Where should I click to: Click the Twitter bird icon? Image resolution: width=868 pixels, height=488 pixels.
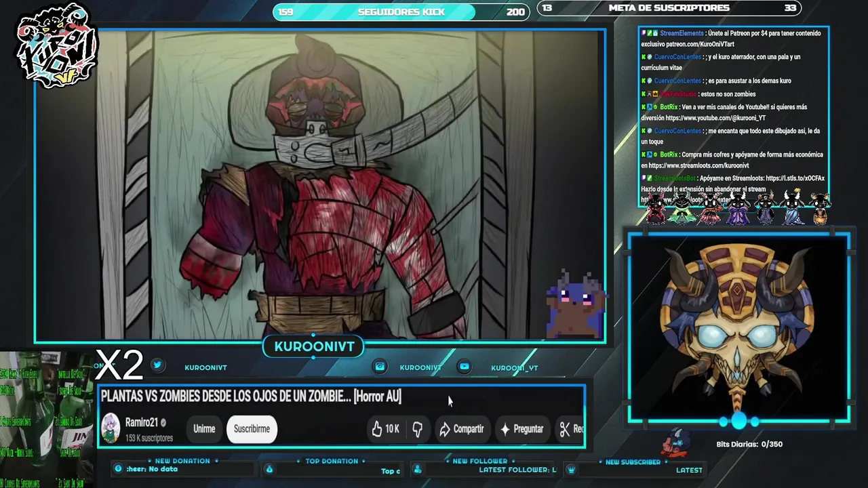(157, 365)
